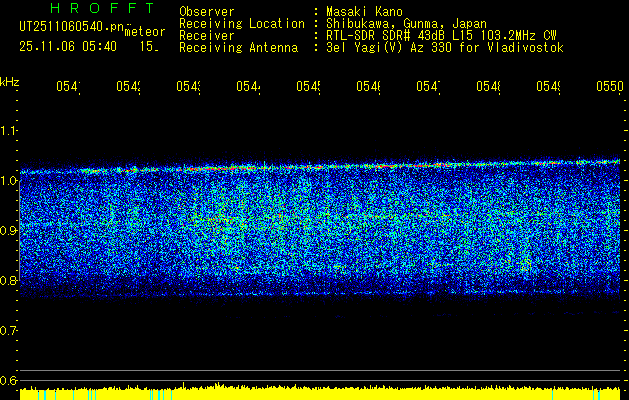The height and width of the screenshot is (400, 629).
Task: Click the 0.8 kHz frequency label
Action: (9, 280)
